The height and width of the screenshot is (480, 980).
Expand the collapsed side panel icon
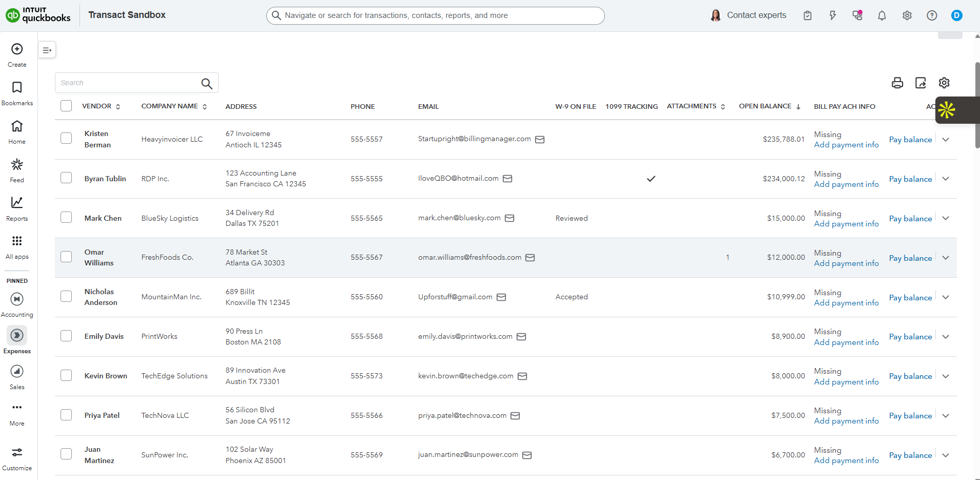47,50
